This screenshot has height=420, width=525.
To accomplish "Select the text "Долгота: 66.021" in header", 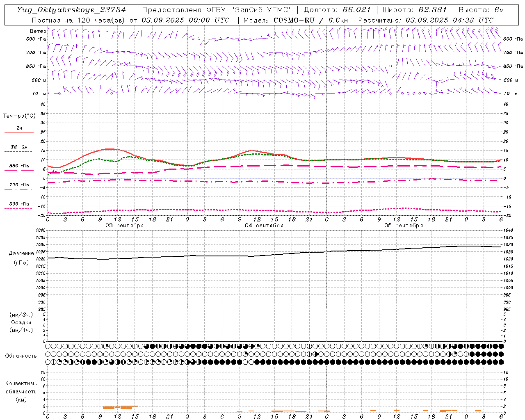I will point(337,10).
